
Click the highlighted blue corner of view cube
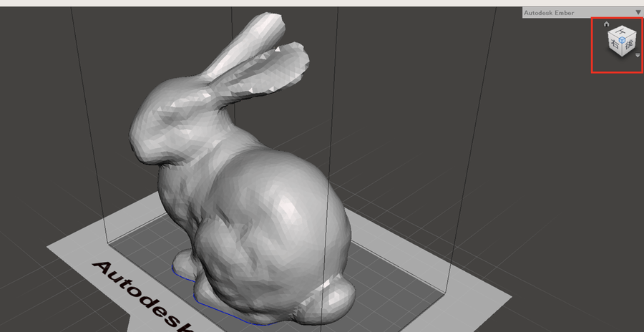[x=622, y=40]
